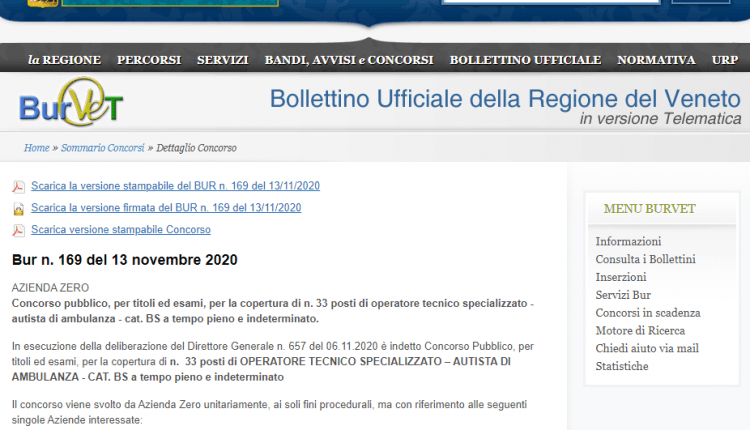Open the BOLLETTINO UFFICIALE menu
This screenshot has height=430, width=750.
tap(525, 60)
